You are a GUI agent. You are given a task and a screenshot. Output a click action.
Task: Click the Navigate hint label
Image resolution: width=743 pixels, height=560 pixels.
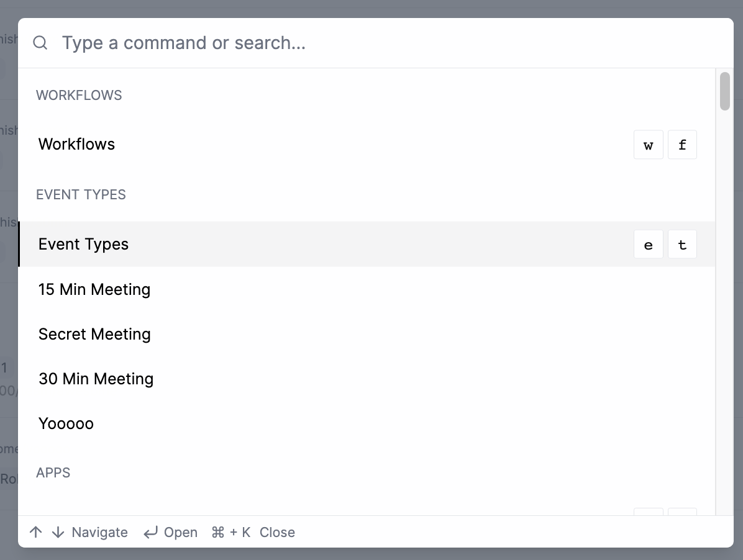tap(100, 533)
